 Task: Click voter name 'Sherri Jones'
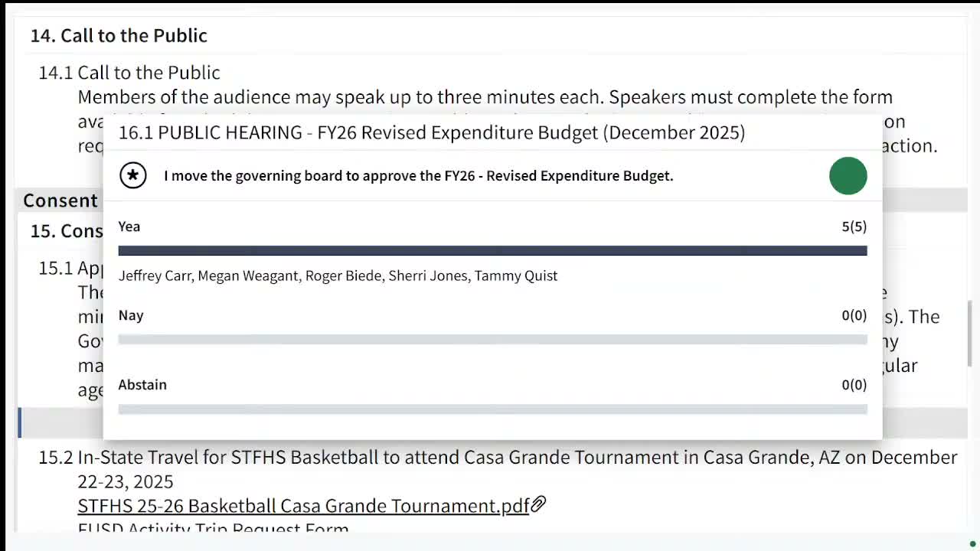coord(428,275)
